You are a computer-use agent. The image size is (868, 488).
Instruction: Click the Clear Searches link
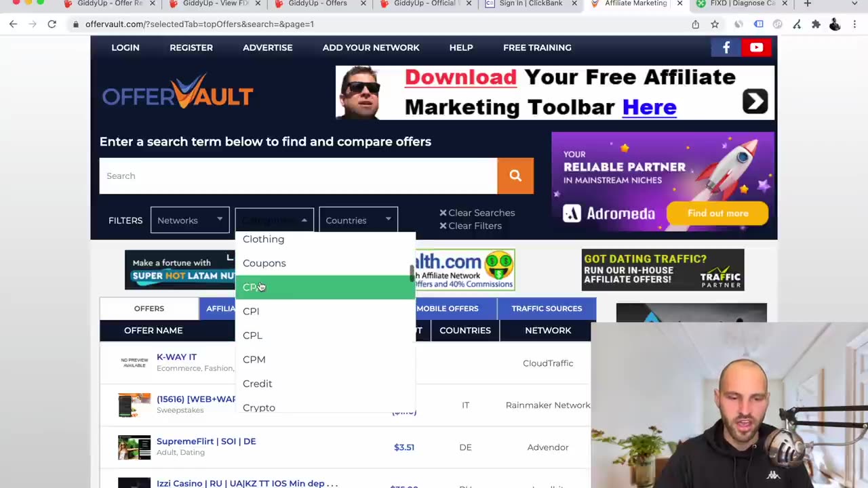[x=481, y=213]
